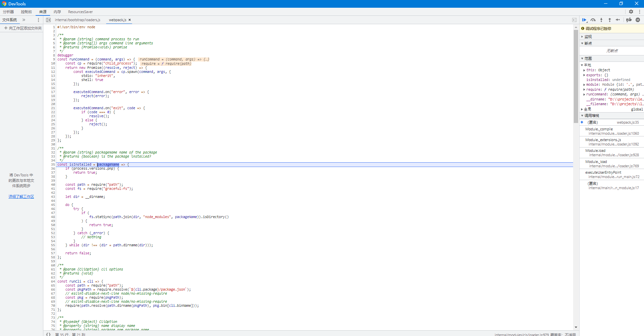Image resolution: width=644 pixels, height=336 pixels.
Task: Resume script execution
Action: [585, 20]
